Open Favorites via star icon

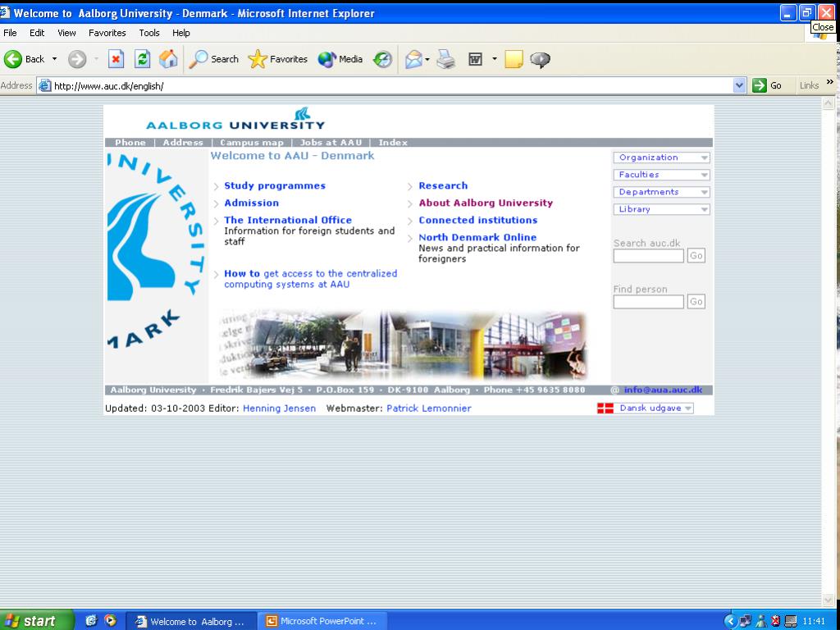277,59
